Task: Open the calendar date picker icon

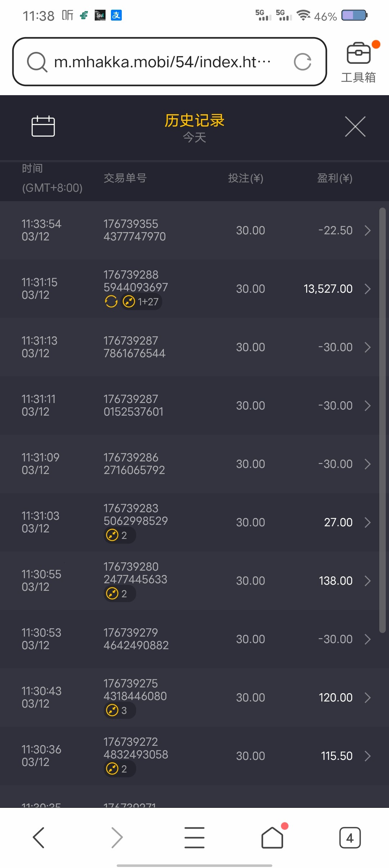Action: (43, 127)
